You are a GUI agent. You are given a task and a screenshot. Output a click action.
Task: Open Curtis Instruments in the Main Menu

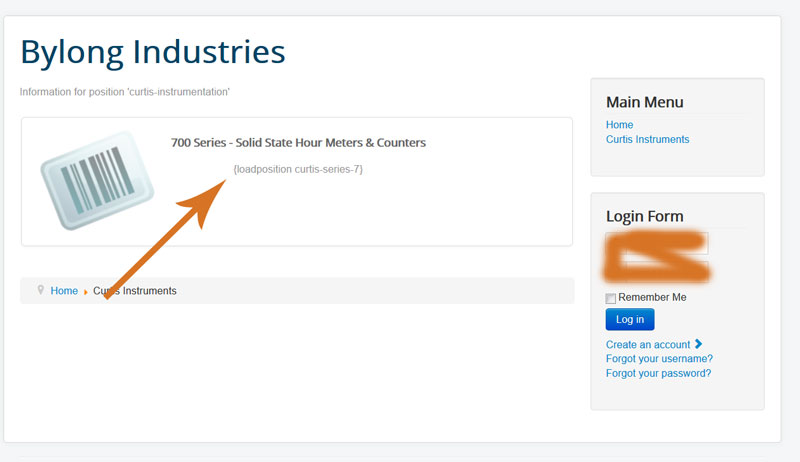[x=647, y=139]
